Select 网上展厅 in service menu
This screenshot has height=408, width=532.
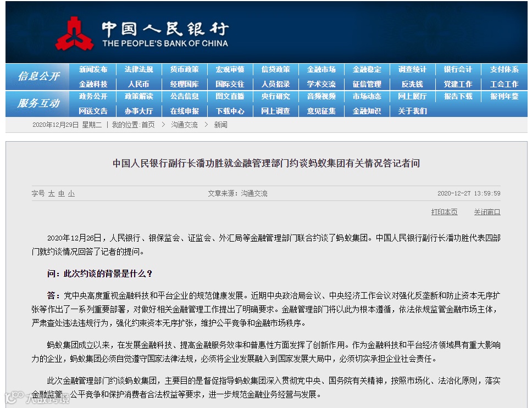413,96
